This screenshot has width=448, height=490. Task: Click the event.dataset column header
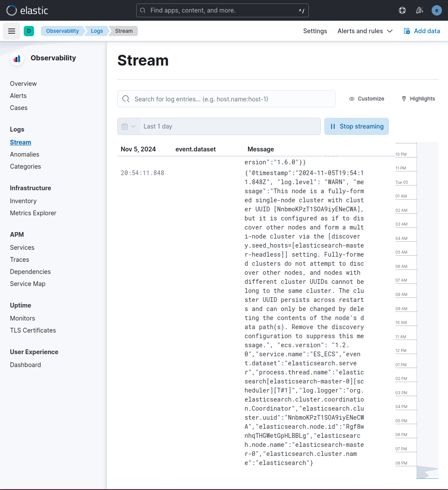(196, 149)
